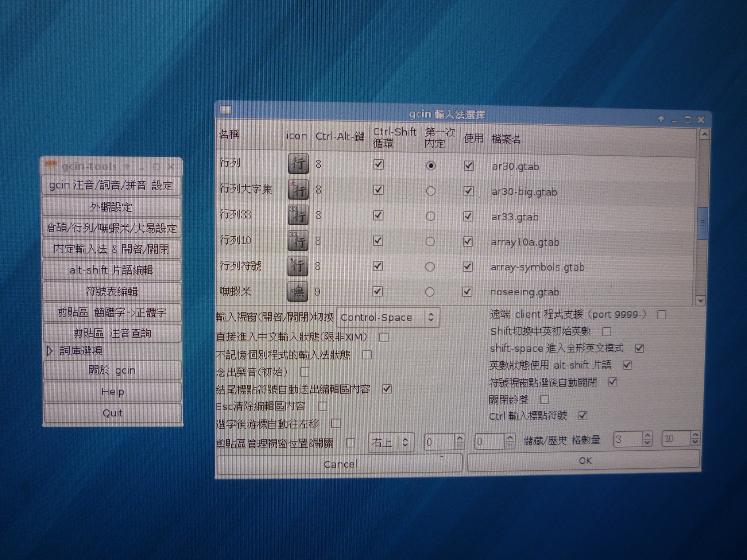Viewport: 747px width, 560px height.
Task: Open 倉頡/行列/嘸蝦米/大易設定
Action: pyautogui.click(x=112, y=228)
